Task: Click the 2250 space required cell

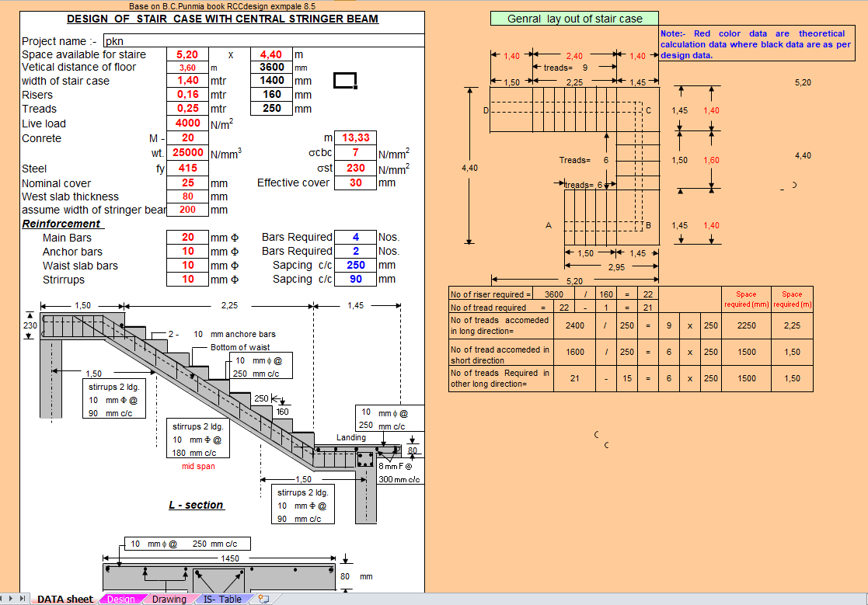Action: [x=746, y=325]
